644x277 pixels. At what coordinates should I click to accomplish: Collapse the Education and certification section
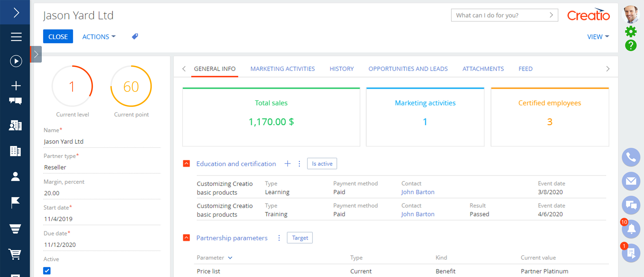point(186,164)
